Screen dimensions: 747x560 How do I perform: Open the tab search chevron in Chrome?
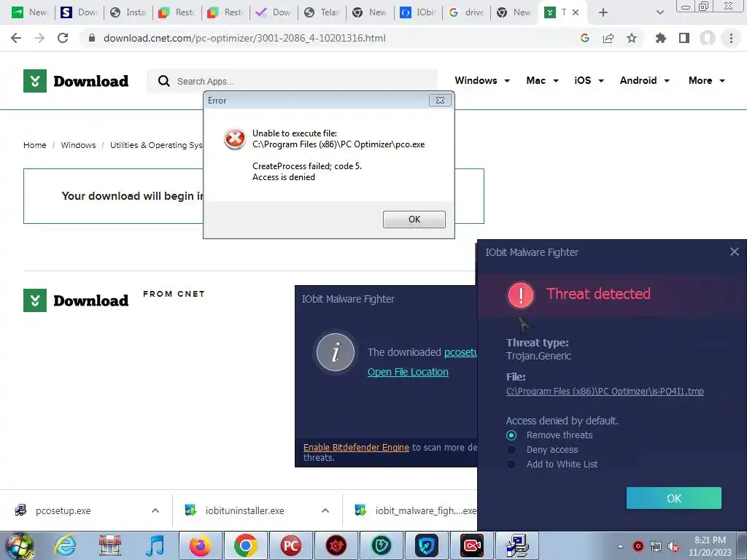pos(659,12)
